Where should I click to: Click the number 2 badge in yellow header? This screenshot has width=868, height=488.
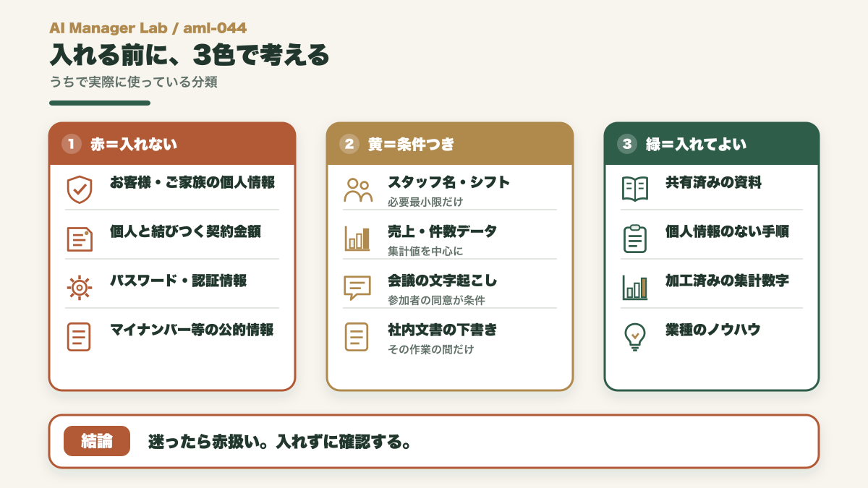(349, 144)
